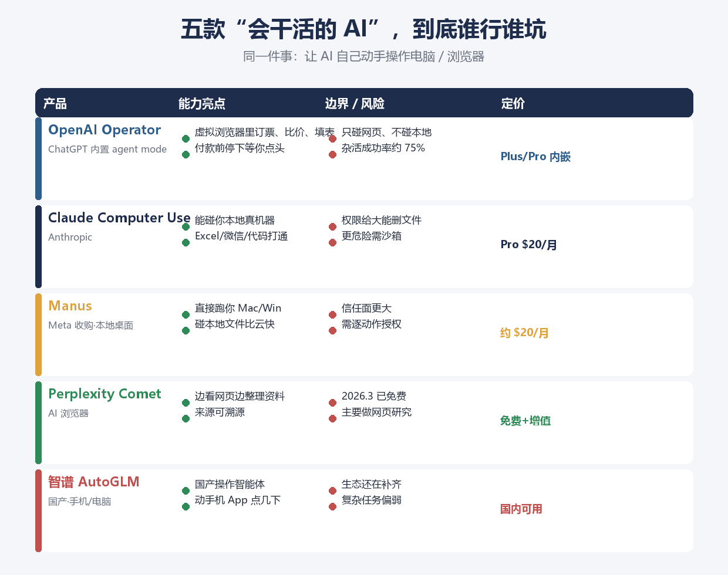Click red bullet beside 2026.3 已免费
This screenshot has width=728, height=575.
pyautogui.click(x=332, y=402)
